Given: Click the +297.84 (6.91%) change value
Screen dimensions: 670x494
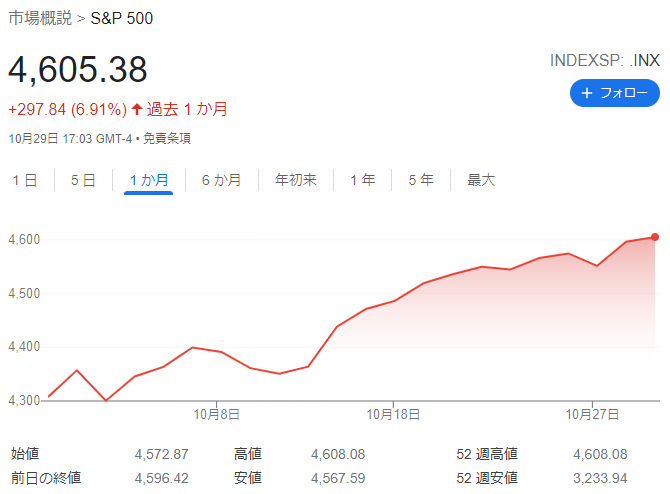Looking at the screenshot, I should 68,109.
